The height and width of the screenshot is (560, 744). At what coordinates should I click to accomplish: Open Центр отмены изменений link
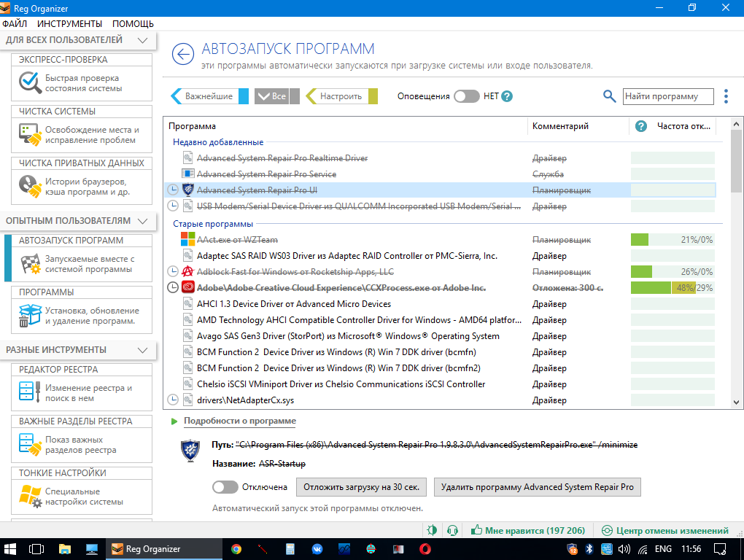pos(673,531)
